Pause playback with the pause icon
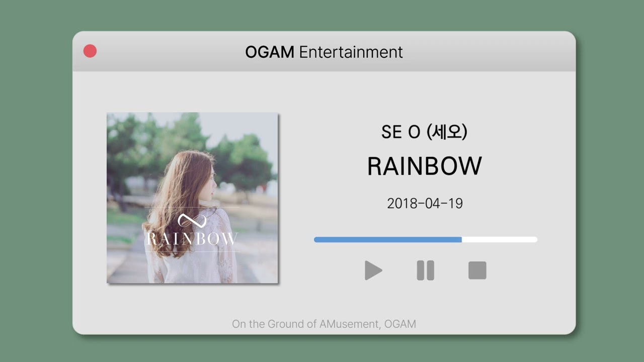Image resolution: width=644 pixels, height=362 pixels. tap(425, 270)
